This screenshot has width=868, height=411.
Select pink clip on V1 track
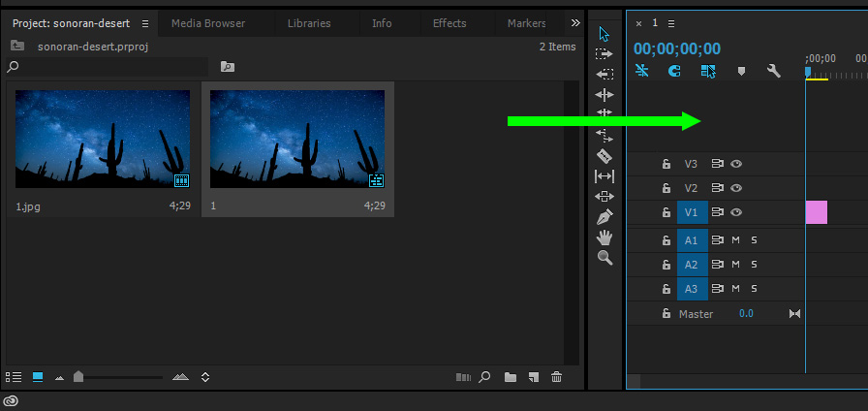pyautogui.click(x=816, y=212)
